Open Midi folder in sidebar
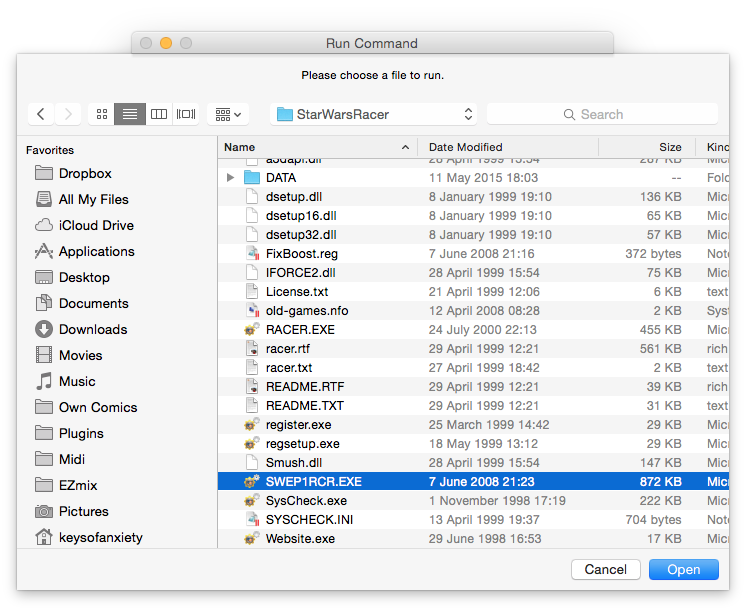This screenshot has width=746, height=611. [x=60, y=459]
